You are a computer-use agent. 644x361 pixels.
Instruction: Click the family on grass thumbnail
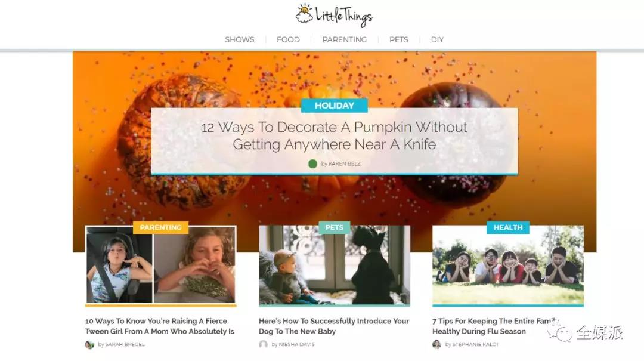(508, 265)
